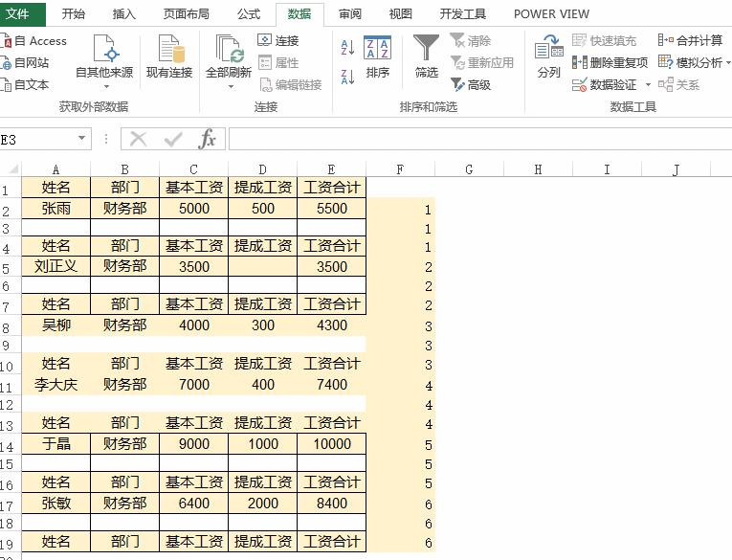Viewport: 732px width, 560px height.
Task: Click the 删除重复项 icon
Action: 579,62
